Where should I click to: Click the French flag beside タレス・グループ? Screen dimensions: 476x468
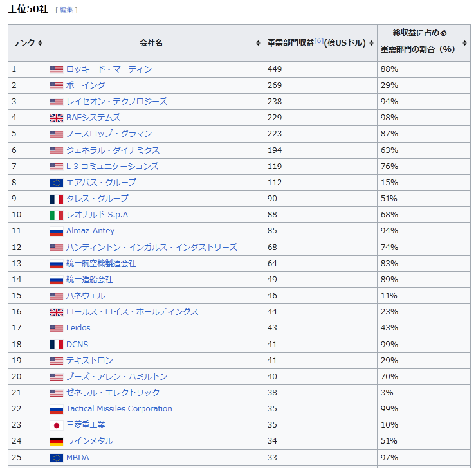tap(57, 199)
